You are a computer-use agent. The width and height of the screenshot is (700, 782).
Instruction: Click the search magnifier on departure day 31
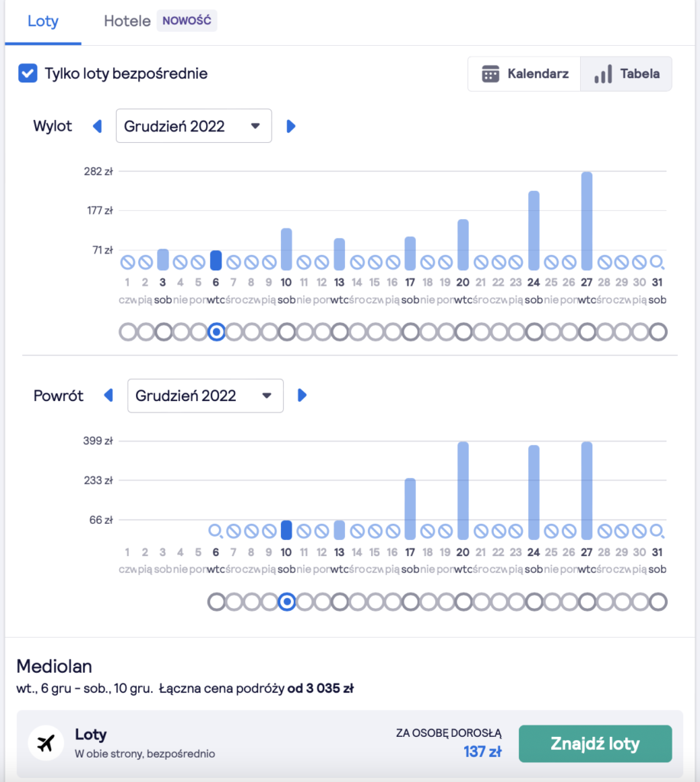pyautogui.click(x=657, y=263)
